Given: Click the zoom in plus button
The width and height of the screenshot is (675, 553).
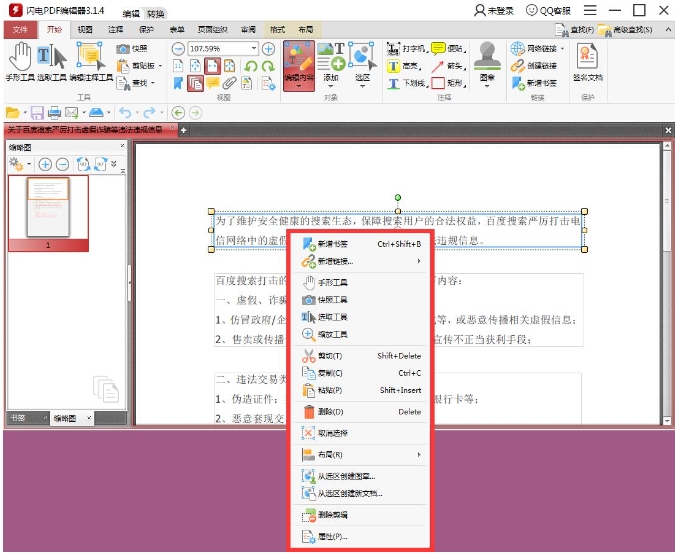Looking at the screenshot, I should [269, 49].
